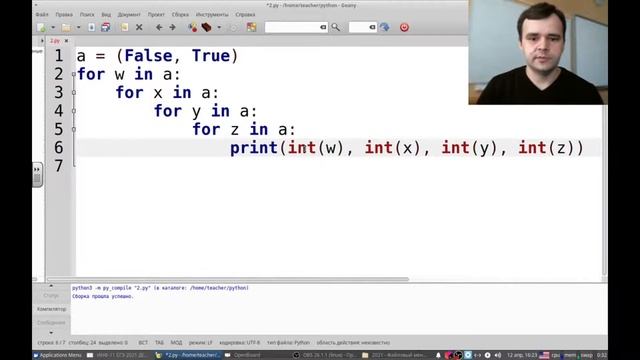The width and height of the screenshot is (640, 360).
Task: Collapse the fold on line 5
Action: (x=73, y=129)
